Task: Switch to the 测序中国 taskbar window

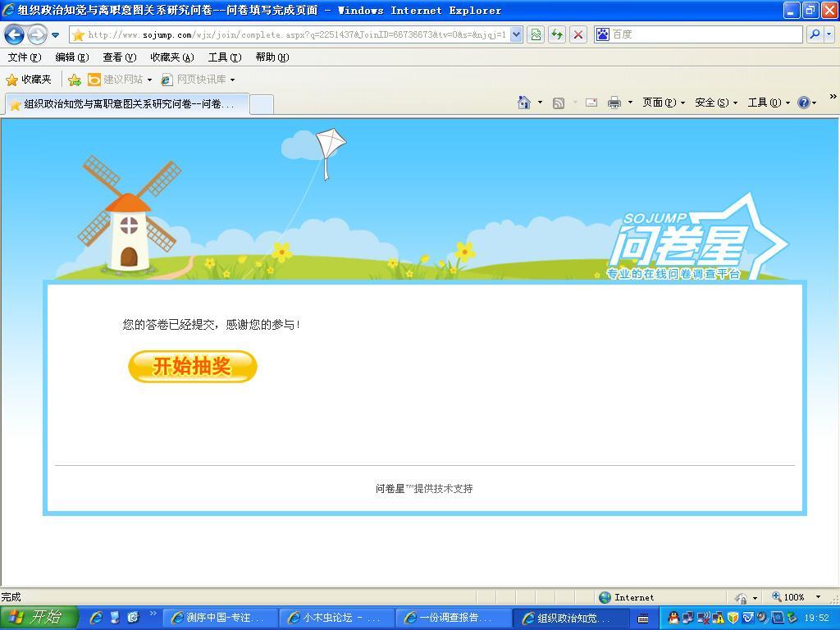Action: point(220,619)
